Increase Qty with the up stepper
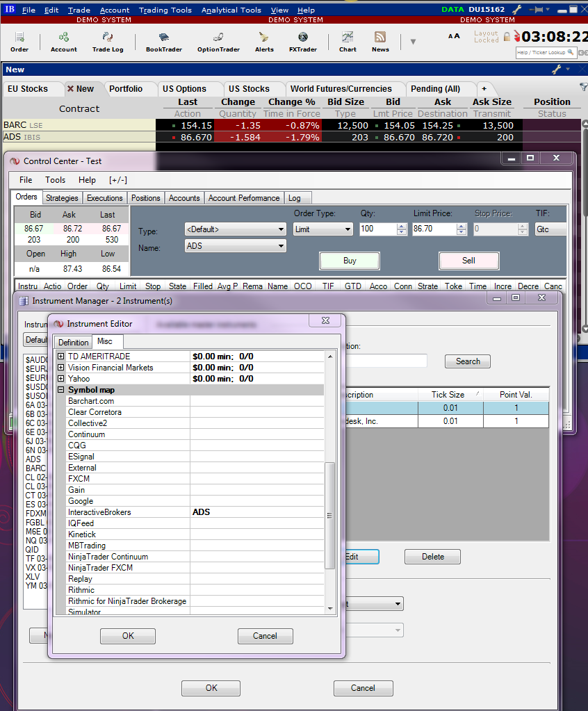 [402, 227]
